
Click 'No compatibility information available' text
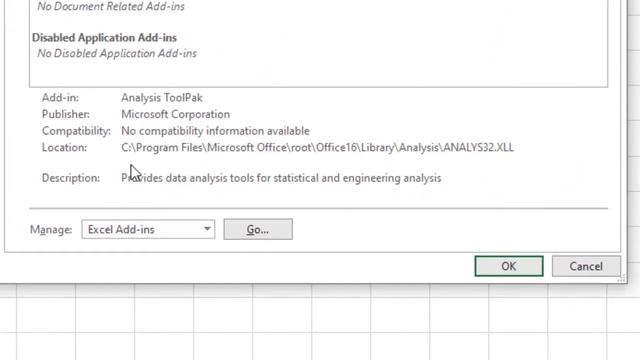coord(216,131)
